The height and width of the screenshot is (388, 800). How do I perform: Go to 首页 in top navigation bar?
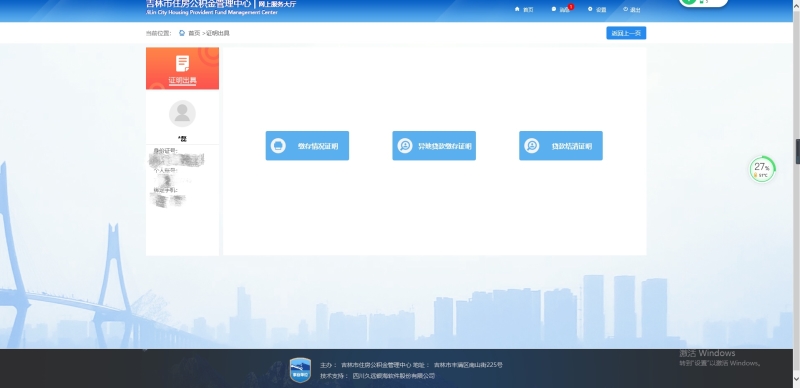point(524,9)
